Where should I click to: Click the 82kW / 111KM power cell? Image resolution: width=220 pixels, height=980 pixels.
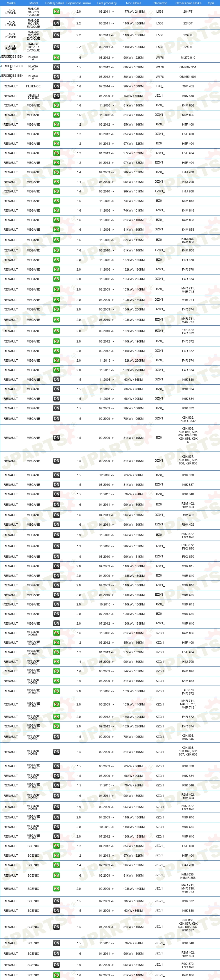[x=134, y=240]
